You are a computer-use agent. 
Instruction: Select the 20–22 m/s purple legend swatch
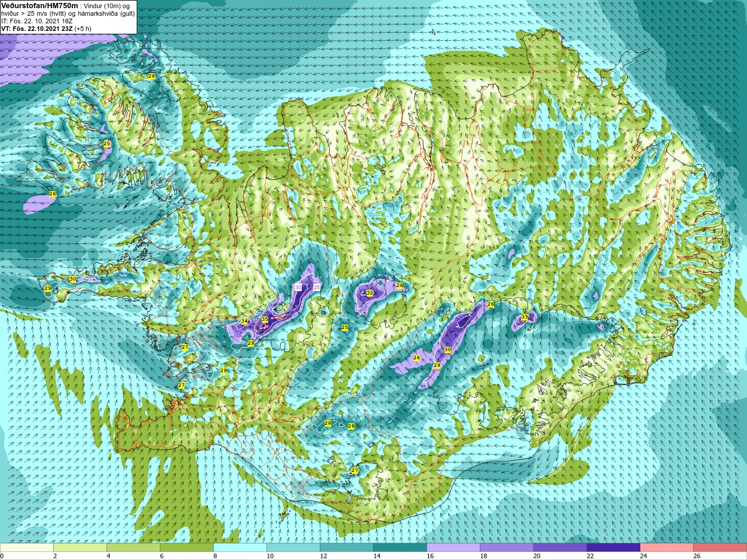[x=560, y=548]
